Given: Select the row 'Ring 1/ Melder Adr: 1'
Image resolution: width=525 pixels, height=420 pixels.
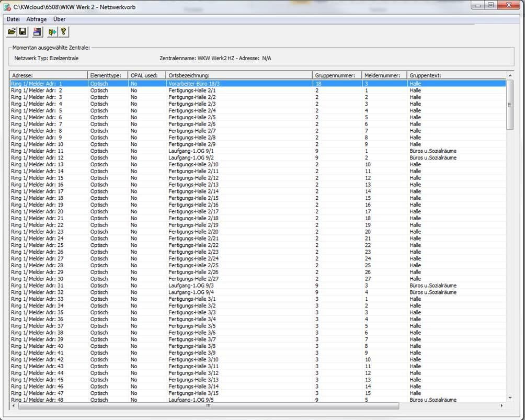Looking at the screenshot, I should coord(258,84).
